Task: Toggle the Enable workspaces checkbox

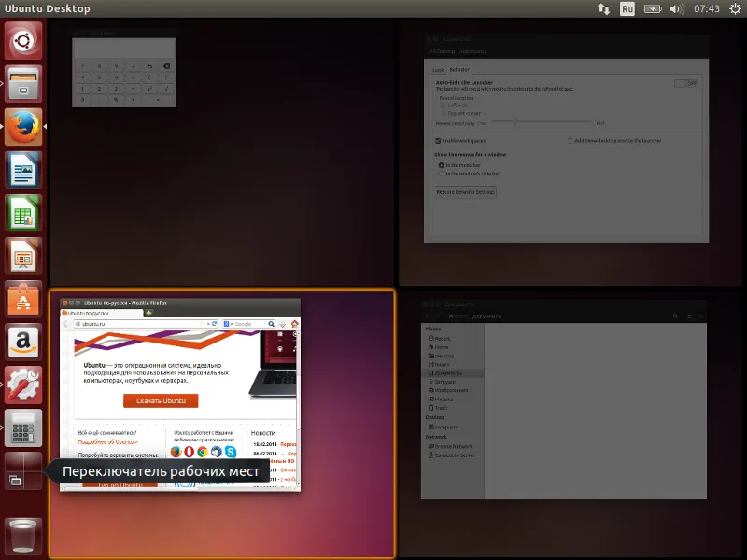Action: 438,141
